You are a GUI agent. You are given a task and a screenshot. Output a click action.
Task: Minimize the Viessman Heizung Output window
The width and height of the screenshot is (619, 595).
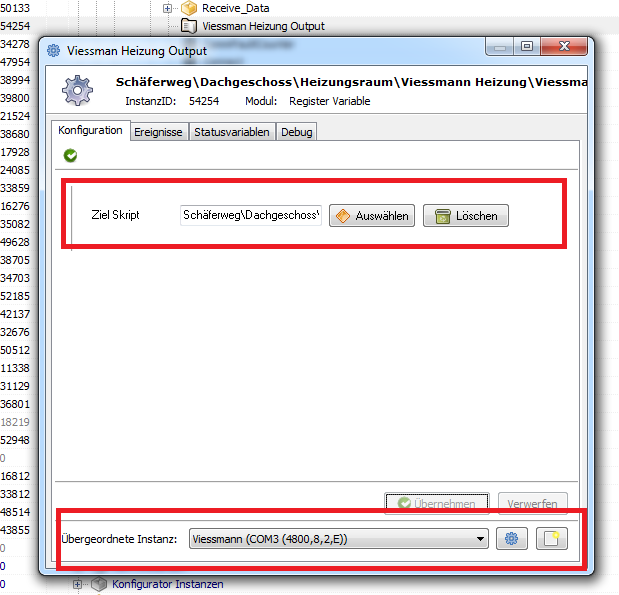pos(500,47)
